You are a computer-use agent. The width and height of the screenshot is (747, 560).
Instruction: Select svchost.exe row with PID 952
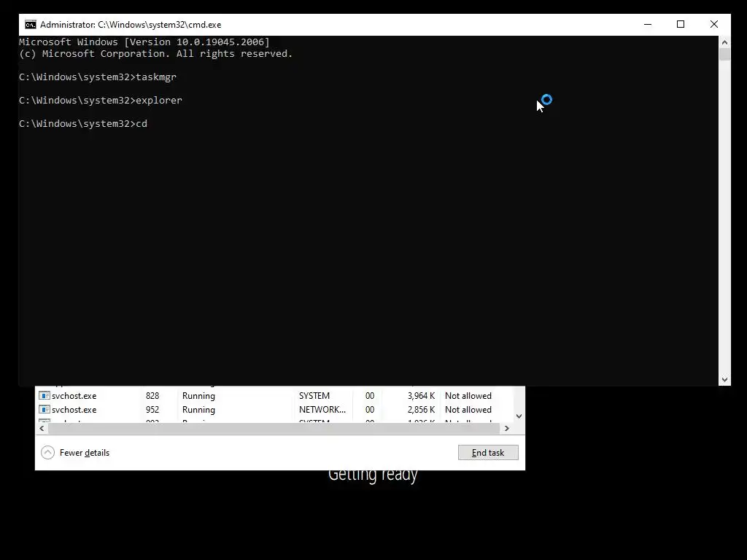[x=274, y=410]
